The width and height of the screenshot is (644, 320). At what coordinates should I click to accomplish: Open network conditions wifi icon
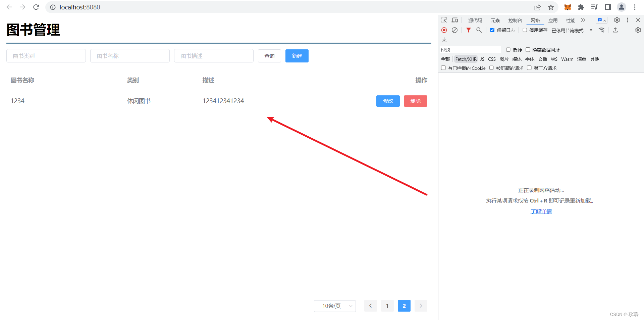tap(602, 30)
